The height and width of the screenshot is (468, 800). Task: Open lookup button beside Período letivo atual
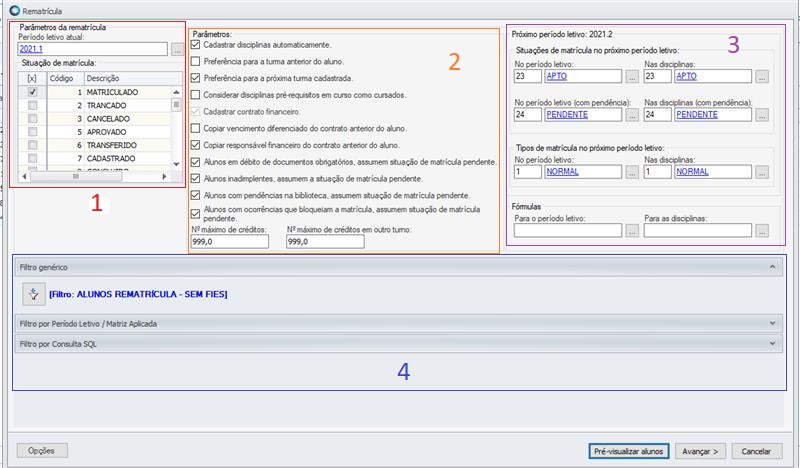click(x=176, y=49)
